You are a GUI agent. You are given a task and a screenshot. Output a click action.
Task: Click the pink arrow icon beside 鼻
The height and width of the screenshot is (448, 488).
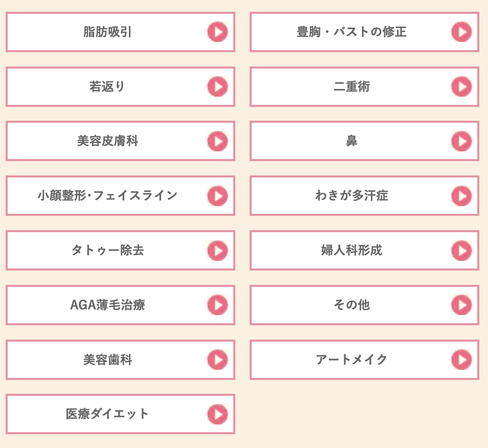[461, 141]
